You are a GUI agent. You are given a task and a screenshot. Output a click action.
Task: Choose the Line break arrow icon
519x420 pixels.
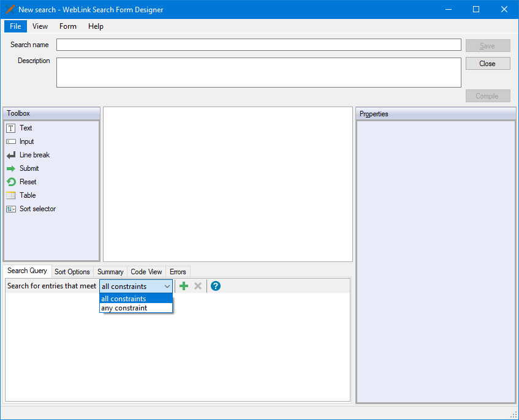click(x=11, y=155)
